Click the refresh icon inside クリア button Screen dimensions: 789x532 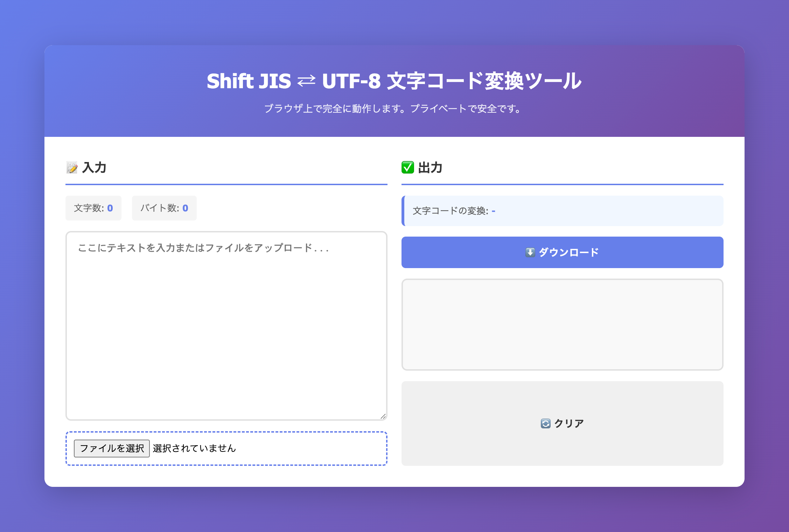tap(545, 423)
